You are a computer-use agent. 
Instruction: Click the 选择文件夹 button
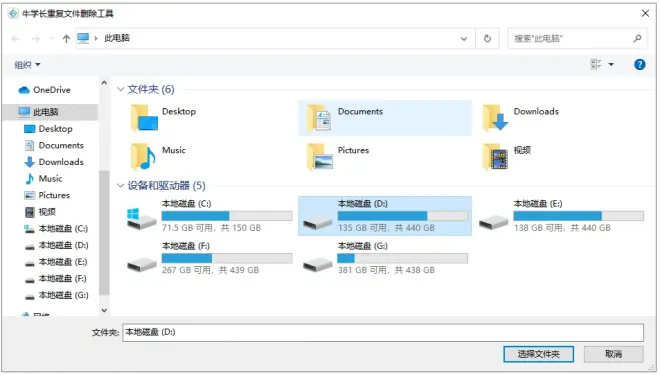pyautogui.click(x=538, y=354)
